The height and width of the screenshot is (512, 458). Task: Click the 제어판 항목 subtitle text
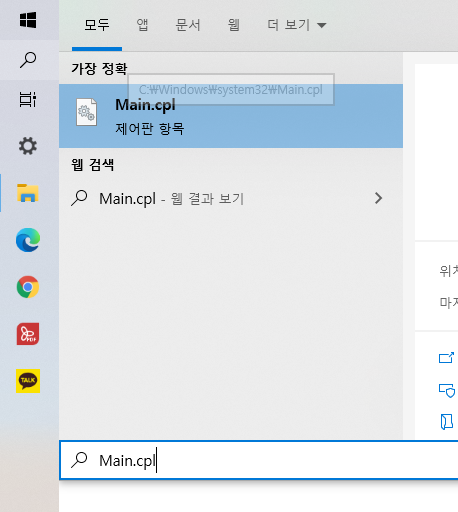pos(150,129)
